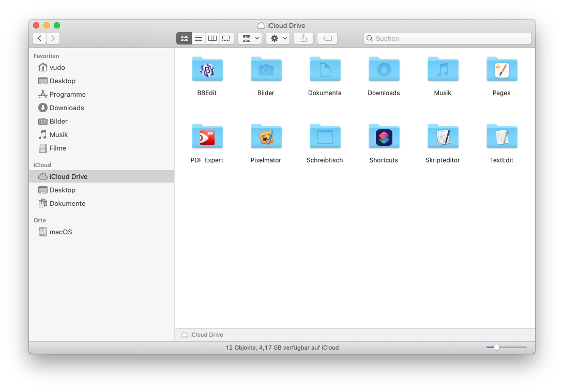This screenshot has width=564, height=392.
Task: Select the TextEdit folder
Action: point(502,137)
